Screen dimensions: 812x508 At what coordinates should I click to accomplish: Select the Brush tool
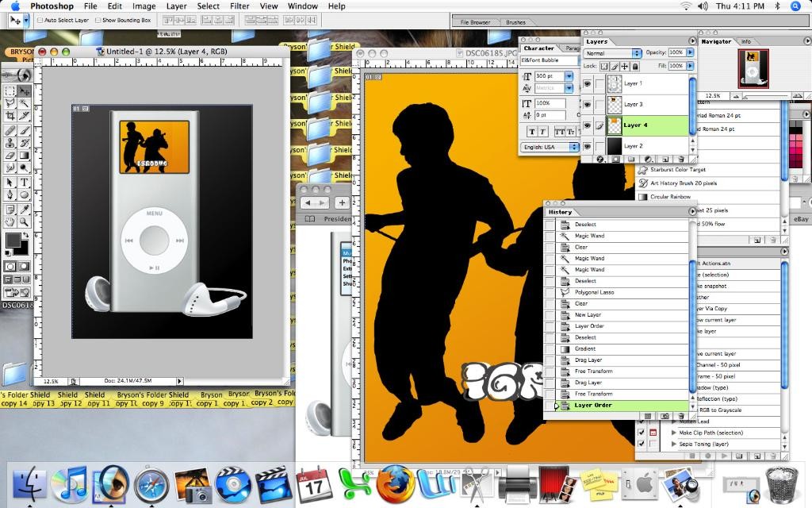(x=24, y=130)
